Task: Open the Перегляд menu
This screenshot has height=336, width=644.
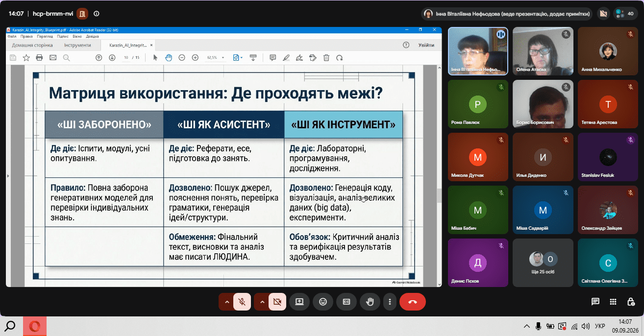Action: coord(45,36)
